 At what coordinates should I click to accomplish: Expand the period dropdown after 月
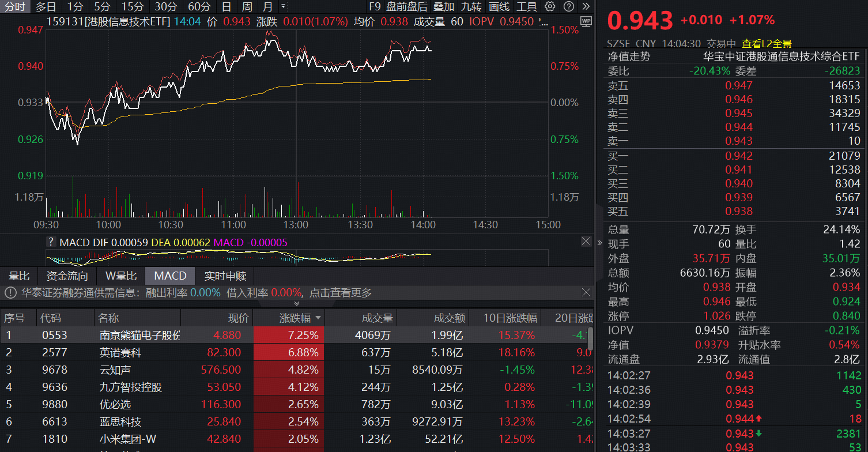coord(283,7)
